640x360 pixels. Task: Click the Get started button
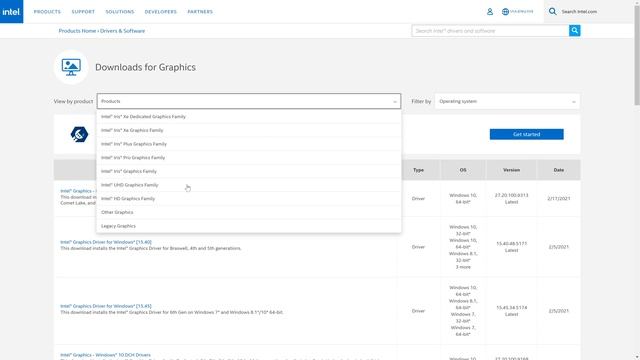(527, 134)
